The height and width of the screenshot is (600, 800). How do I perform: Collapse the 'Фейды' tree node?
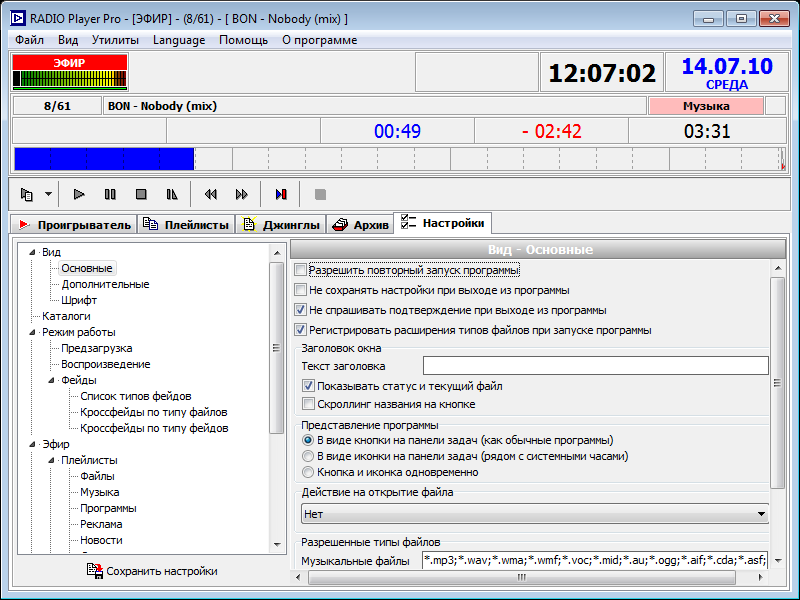click(52, 380)
